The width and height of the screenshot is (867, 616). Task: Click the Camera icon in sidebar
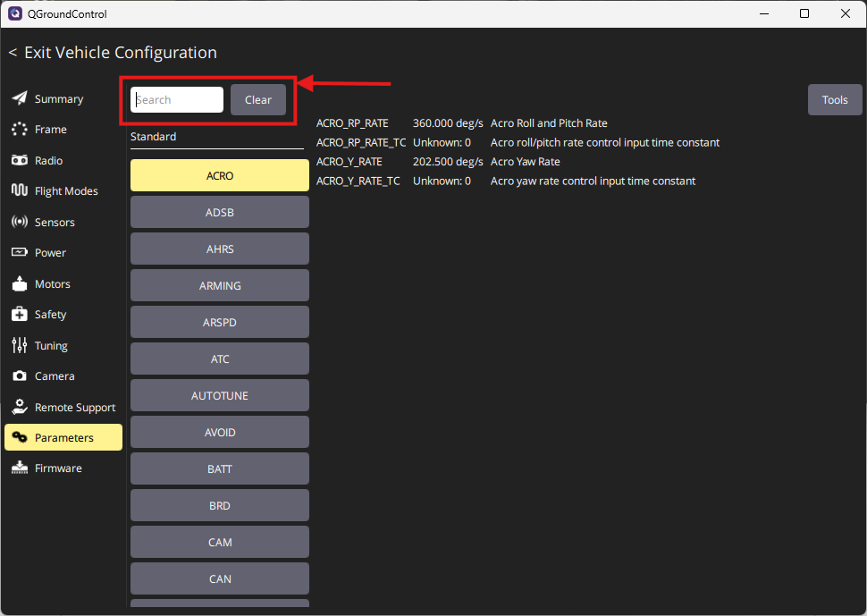point(19,376)
